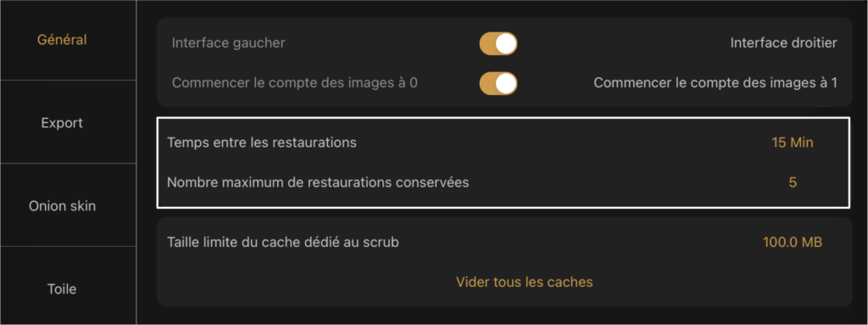Screen dimensions: 868x325
Task: Edit the 100.0 MB cache size value
Action: (793, 242)
